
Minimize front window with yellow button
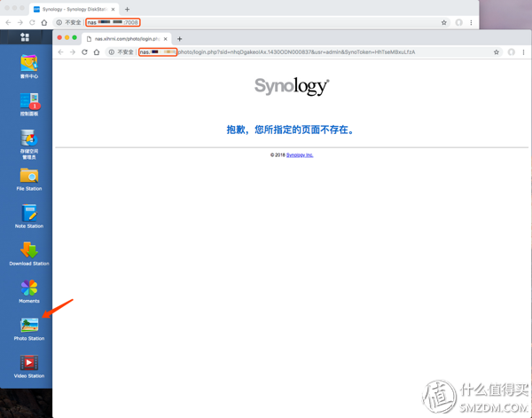(x=66, y=37)
